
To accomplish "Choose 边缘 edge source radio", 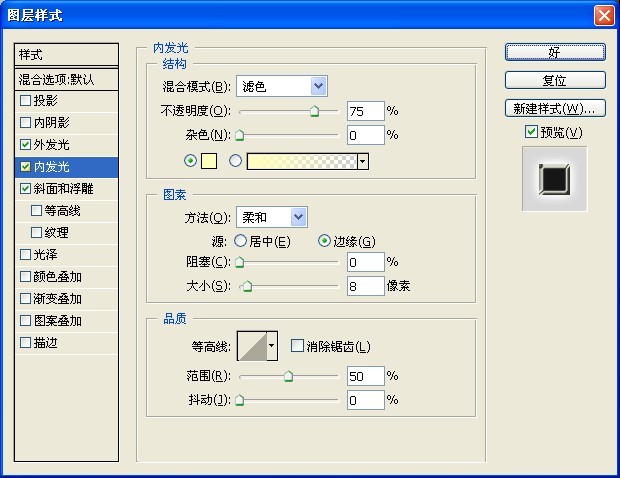I will click(324, 241).
